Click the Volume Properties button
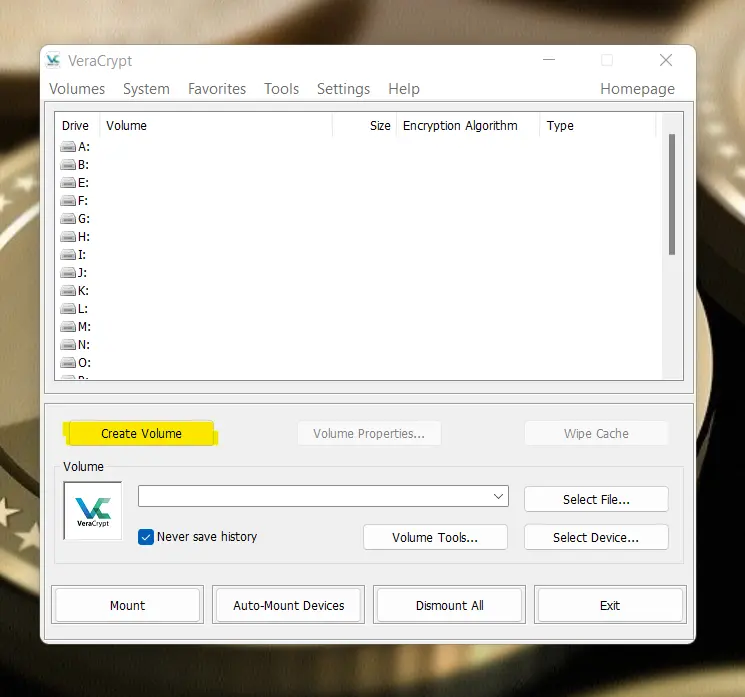The height and width of the screenshot is (697, 745). [369, 433]
